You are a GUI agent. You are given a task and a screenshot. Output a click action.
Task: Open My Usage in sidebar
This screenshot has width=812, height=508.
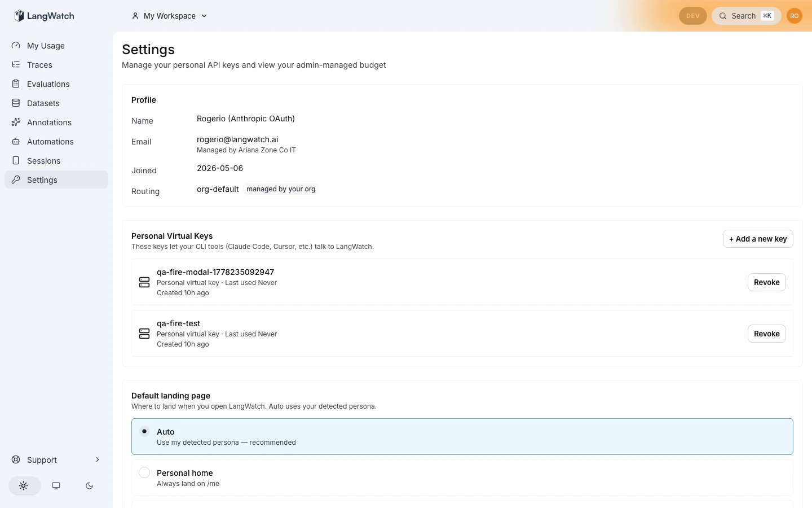[56, 46]
